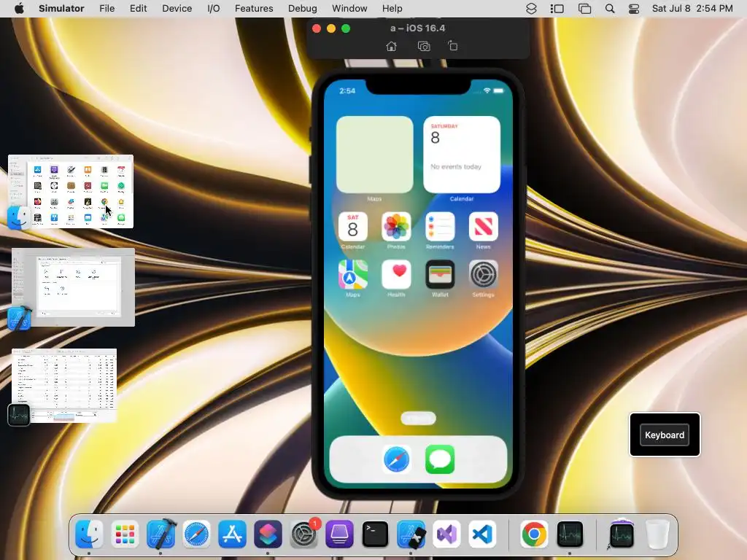The width and height of the screenshot is (747, 560).
Task: Select the Activity Monitor thumbnail in Stage Manager
Action: pos(64,386)
